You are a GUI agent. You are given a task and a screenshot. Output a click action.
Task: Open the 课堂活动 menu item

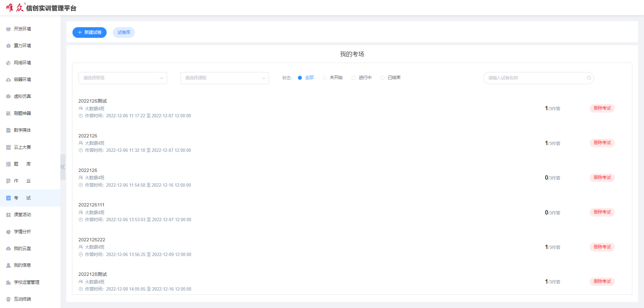[x=22, y=215]
